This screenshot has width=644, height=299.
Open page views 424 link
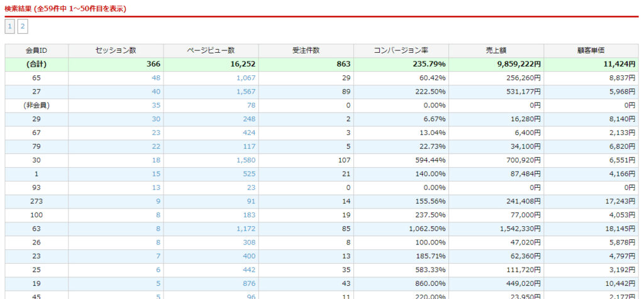pyautogui.click(x=248, y=133)
